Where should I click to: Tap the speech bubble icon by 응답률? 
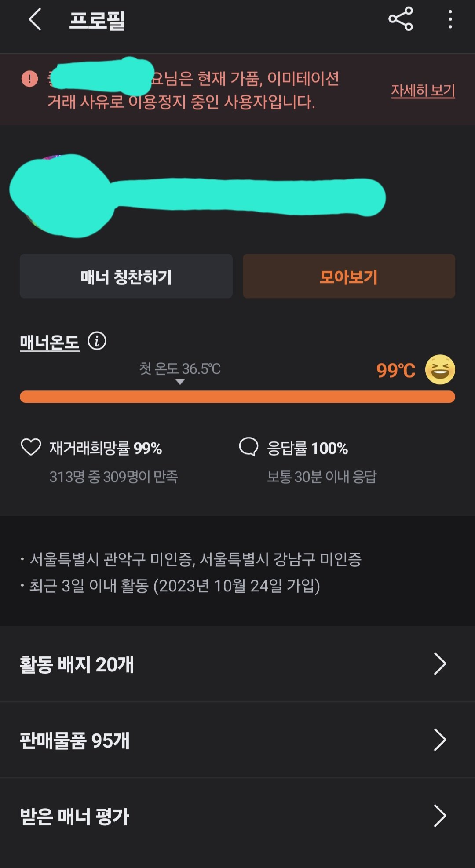[x=248, y=447]
